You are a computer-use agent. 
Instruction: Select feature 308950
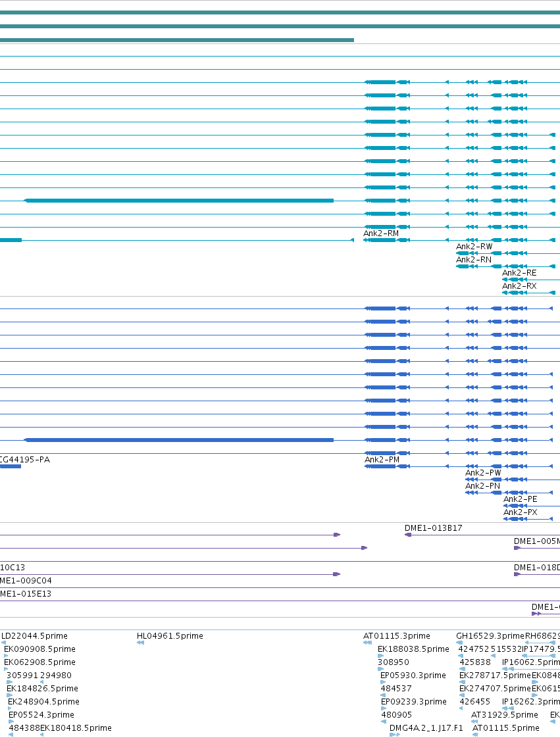point(394,662)
